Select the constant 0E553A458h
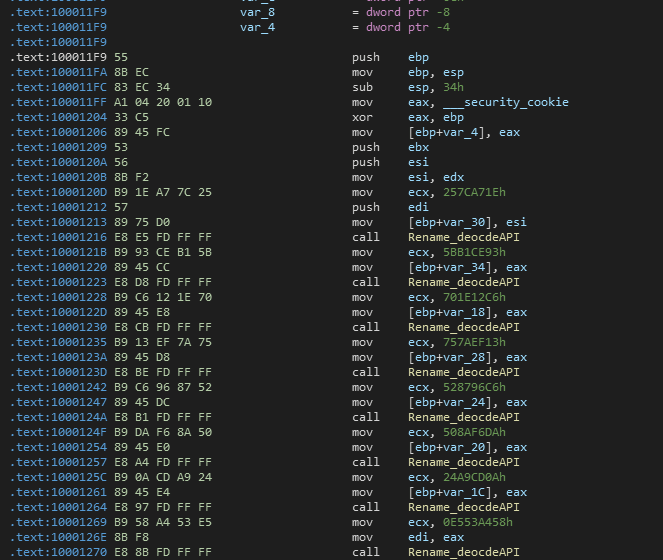 tap(477, 522)
